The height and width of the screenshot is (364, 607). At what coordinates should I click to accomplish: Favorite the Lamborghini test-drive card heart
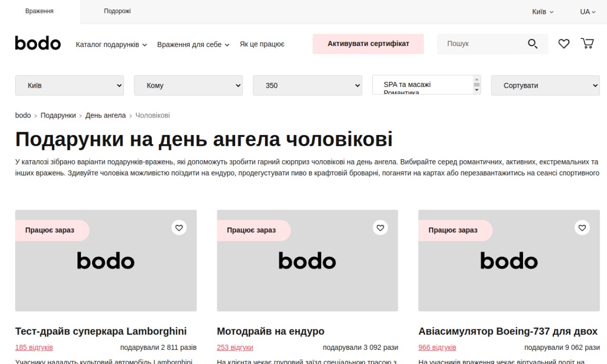tap(179, 227)
